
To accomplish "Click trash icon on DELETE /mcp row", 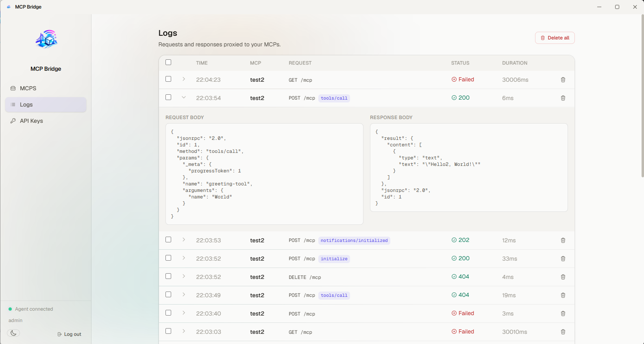I will click(x=563, y=277).
